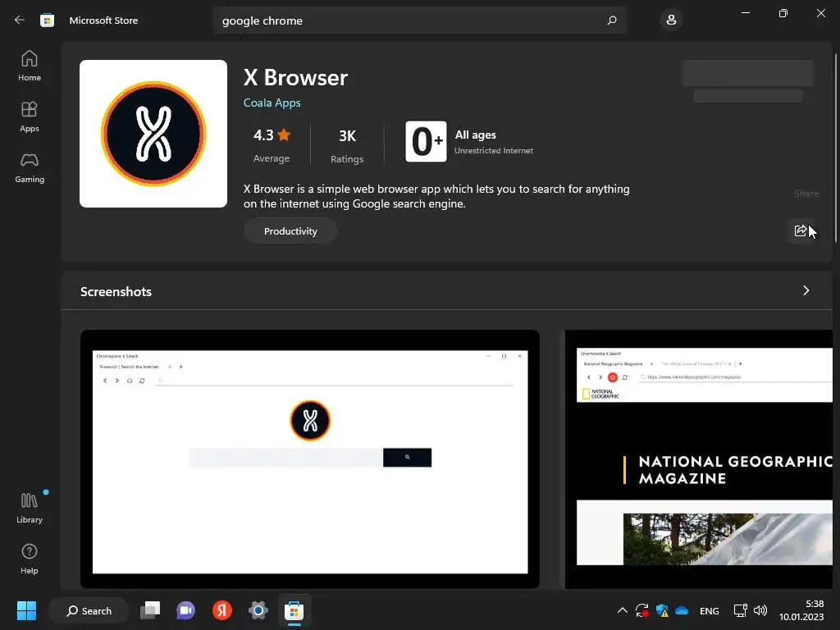Click the Screenshots section heading
840x630 pixels.
click(x=116, y=291)
